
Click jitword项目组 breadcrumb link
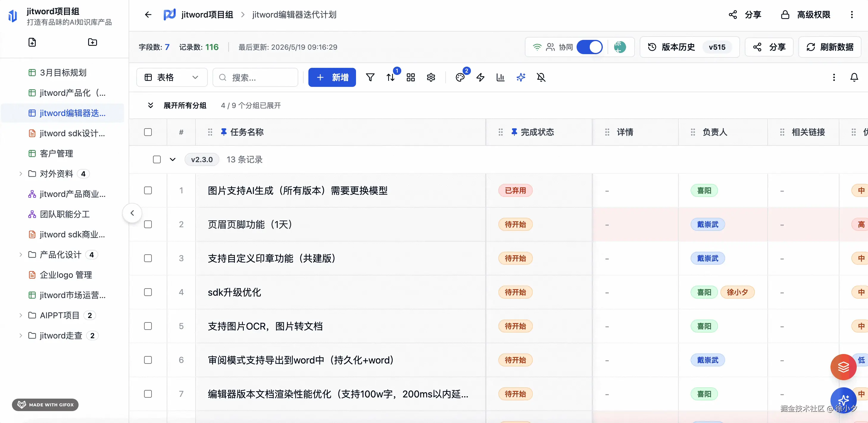pyautogui.click(x=207, y=15)
